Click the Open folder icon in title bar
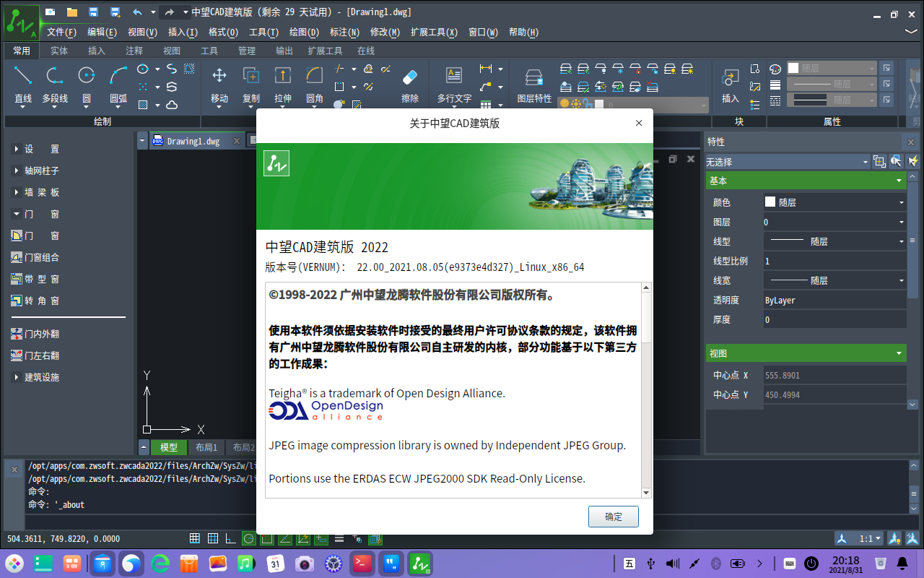The image size is (924, 578). (71, 12)
